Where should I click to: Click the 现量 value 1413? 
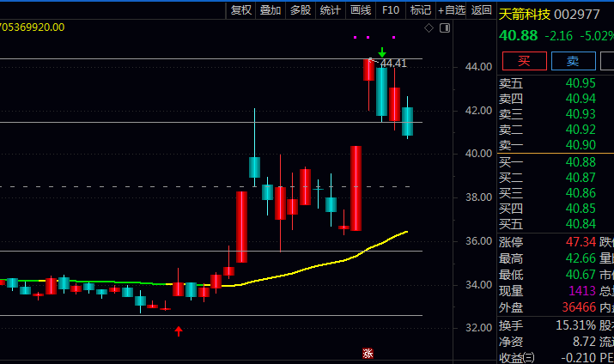[x=582, y=291]
